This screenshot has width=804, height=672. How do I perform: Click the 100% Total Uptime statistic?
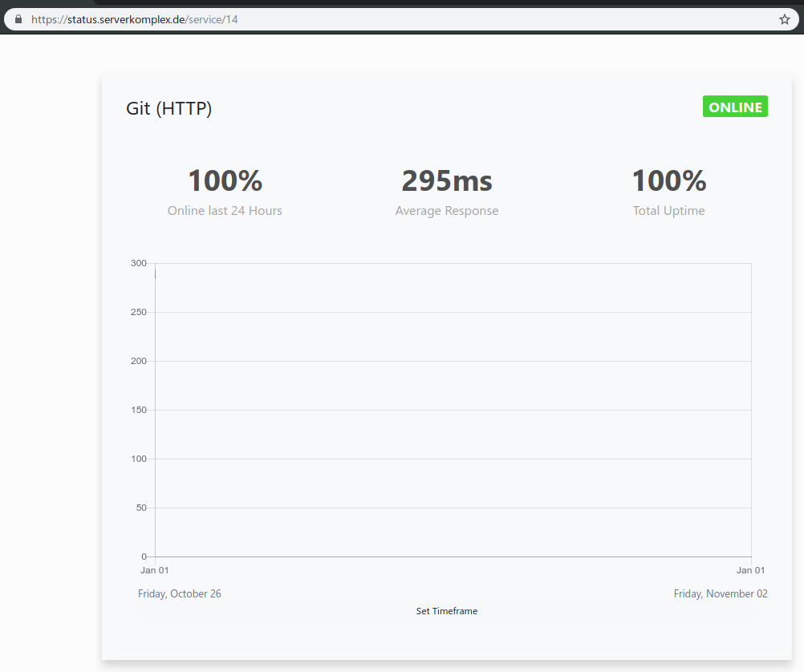[x=668, y=180]
